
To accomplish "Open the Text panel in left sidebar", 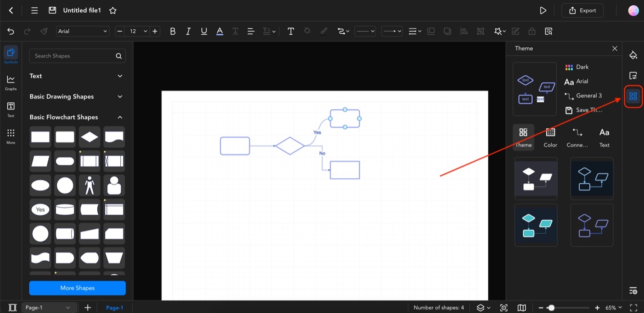I will coord(10,109).
